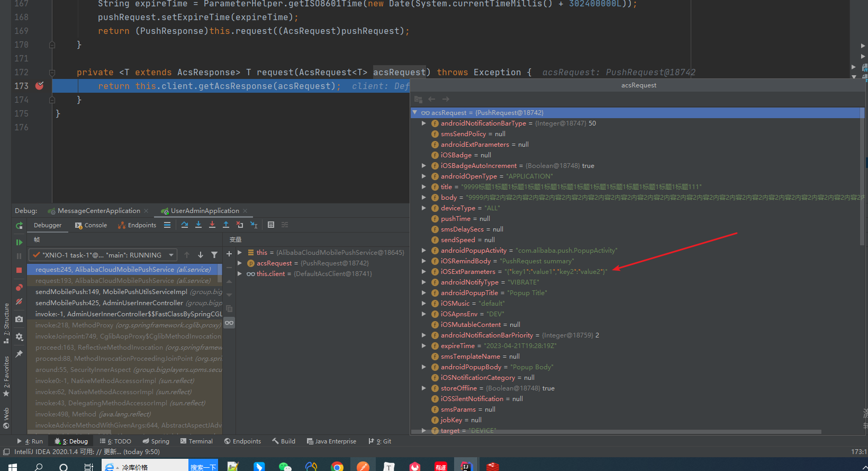Click the Windows taskbar search icon
The width and height of the screenshot is (868, 471).
39,467
